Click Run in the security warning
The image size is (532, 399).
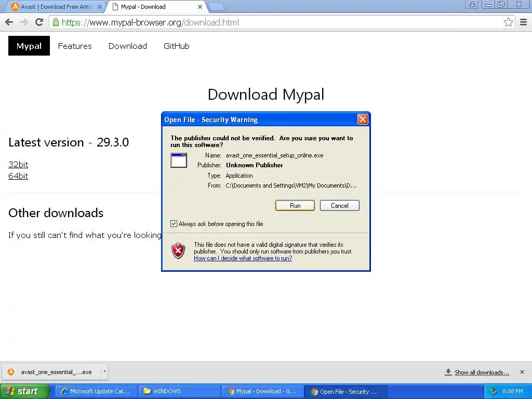pos(295,205)
